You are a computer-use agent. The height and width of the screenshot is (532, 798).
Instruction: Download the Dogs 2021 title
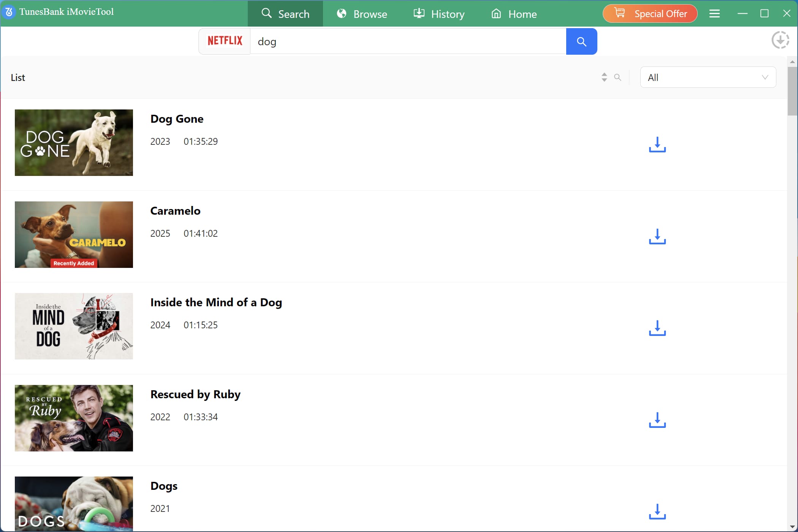[657, 511]
